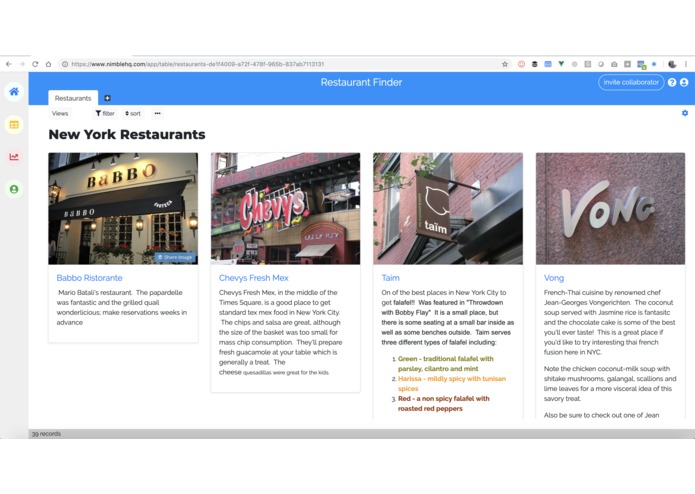Open the Taïm sign photo
The image size is (695, 494).
tap(448, 208)
